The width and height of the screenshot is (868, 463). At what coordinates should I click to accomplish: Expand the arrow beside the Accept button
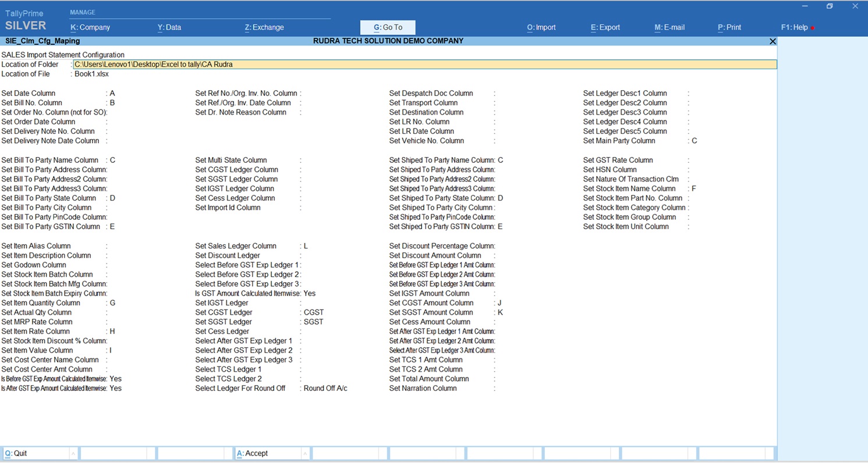coord(305,454)
